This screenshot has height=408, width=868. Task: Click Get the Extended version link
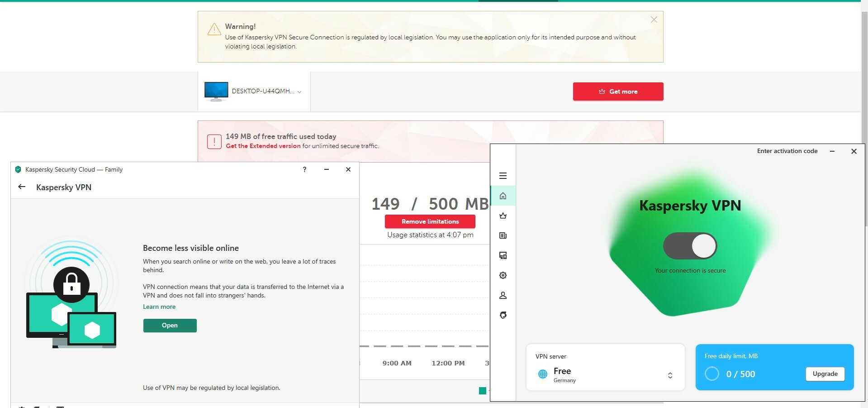[263, 146]
